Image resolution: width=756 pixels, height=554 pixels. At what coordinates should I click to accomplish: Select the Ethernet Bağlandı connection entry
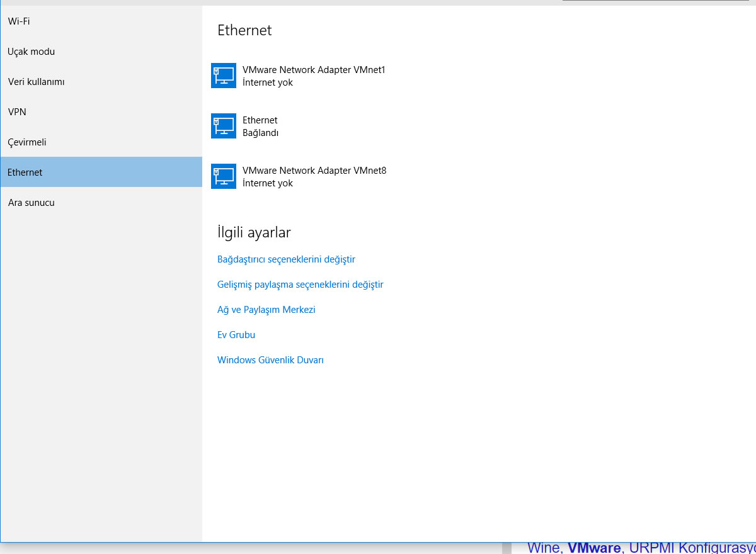point(260,126)
